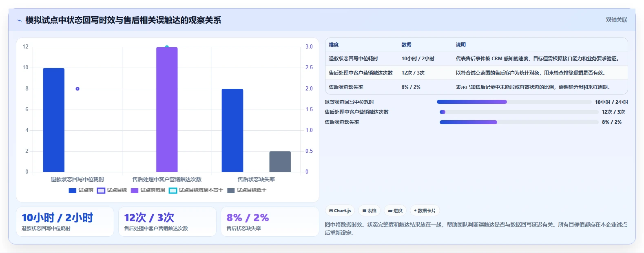Click the purple bar for 售后处理中客户营销触达次数
This screenshot has height=253, width=644.
coord(167,110)
